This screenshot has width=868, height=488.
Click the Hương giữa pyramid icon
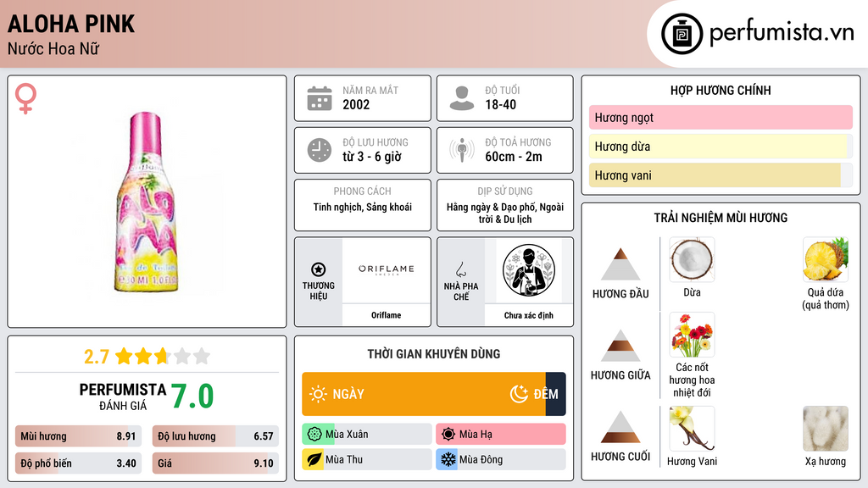[x=620, y=346]
